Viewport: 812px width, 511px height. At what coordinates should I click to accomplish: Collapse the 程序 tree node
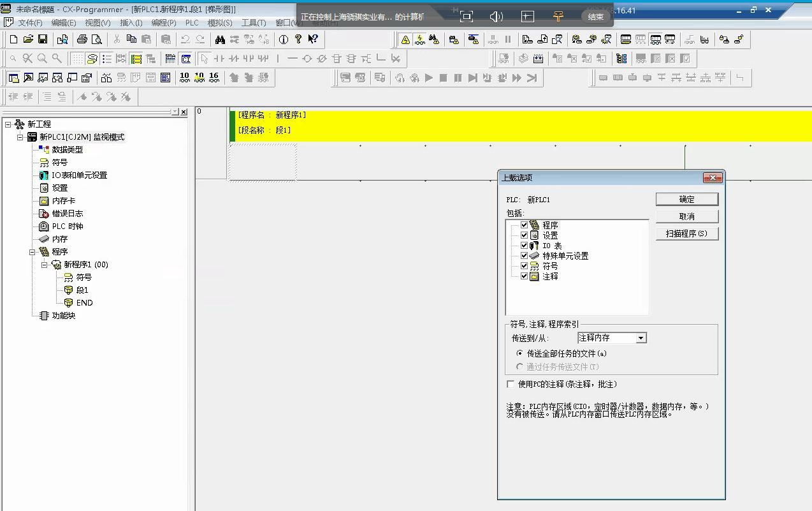click(x=32, y=252)
